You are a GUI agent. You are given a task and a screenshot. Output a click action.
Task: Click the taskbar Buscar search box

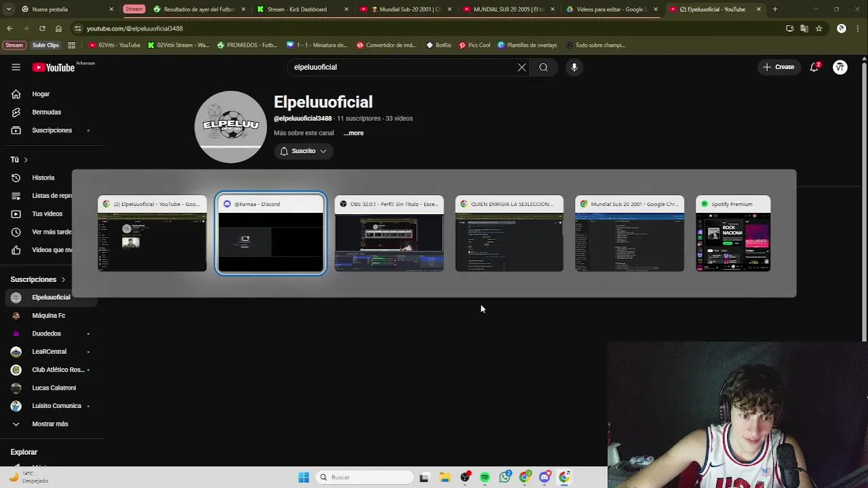coord(365,477)
